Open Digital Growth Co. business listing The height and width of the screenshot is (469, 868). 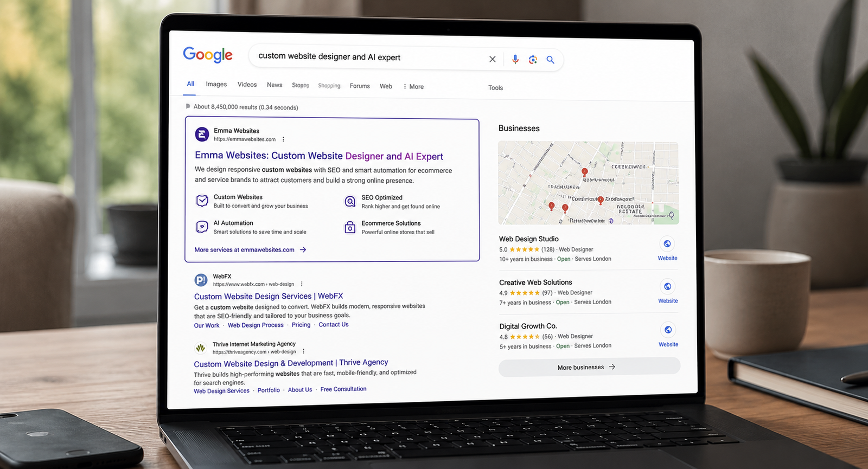[x=528, y=326]
